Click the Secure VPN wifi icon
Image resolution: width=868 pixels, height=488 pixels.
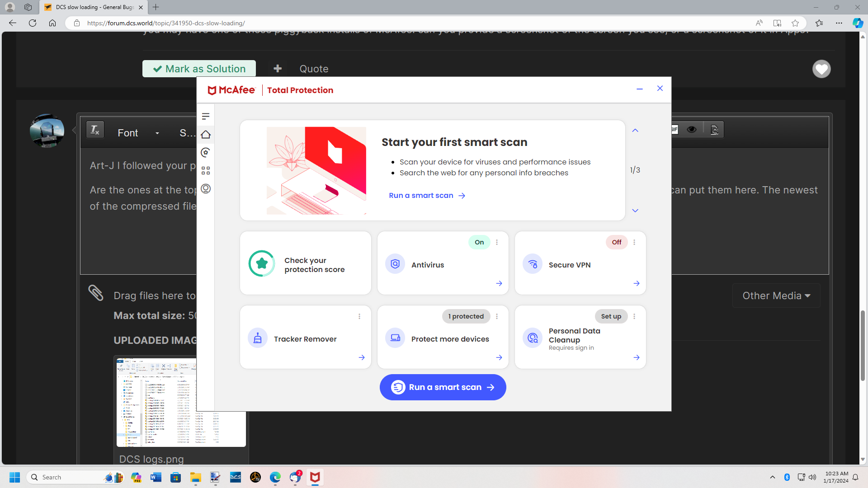[533, 264]
